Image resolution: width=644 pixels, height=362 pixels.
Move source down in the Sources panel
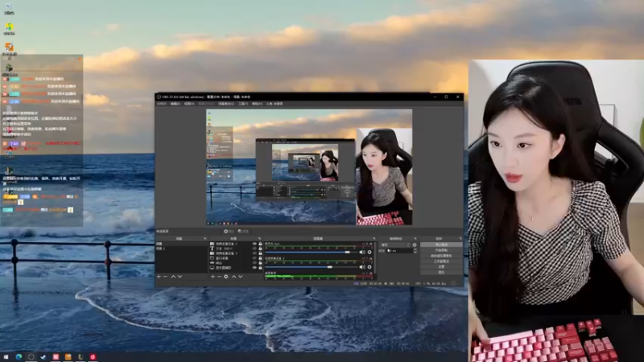(x=240, y=277)
